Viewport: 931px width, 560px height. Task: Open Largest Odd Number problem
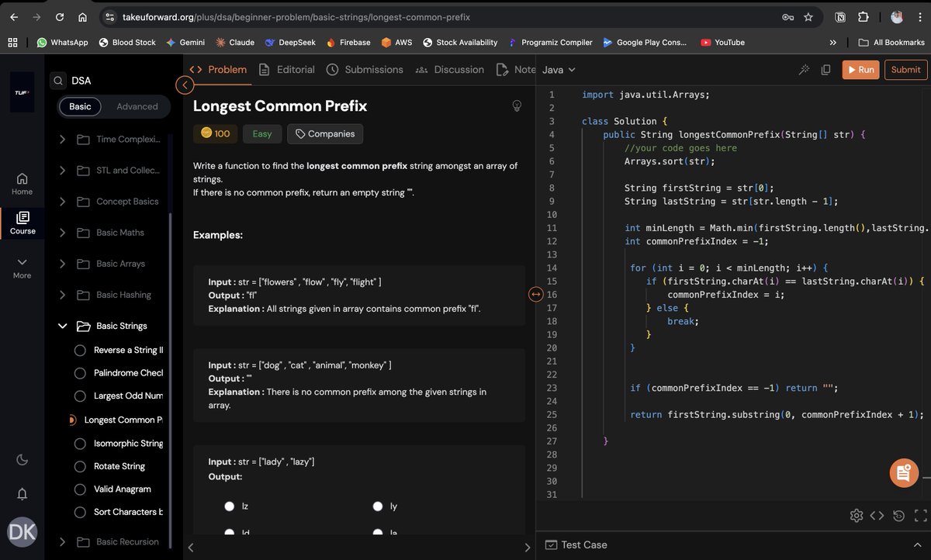118,396
